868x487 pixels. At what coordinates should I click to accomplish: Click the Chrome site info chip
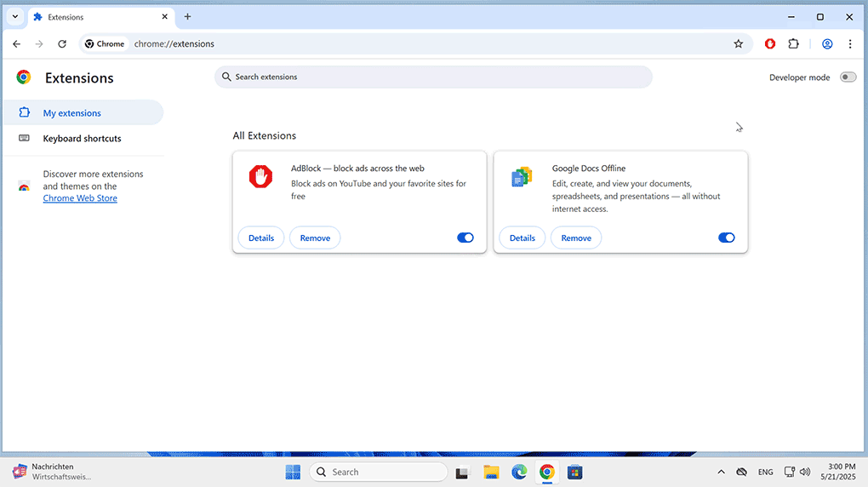(x=105, y=43)
